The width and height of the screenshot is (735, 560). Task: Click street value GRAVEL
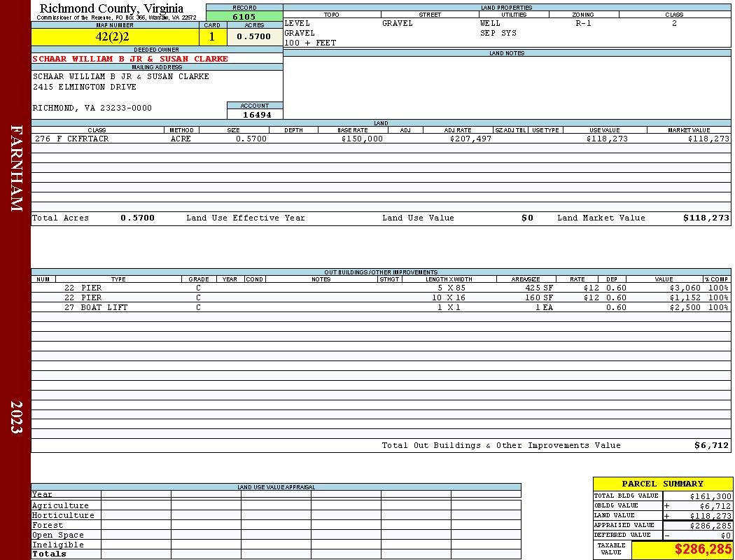pyautogui.click(x=398, y=23)
